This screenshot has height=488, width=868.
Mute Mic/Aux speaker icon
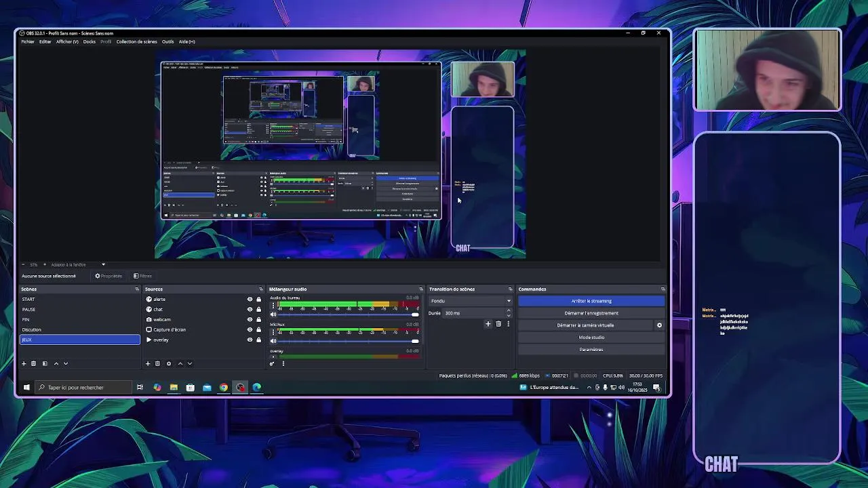coord(273,341)
